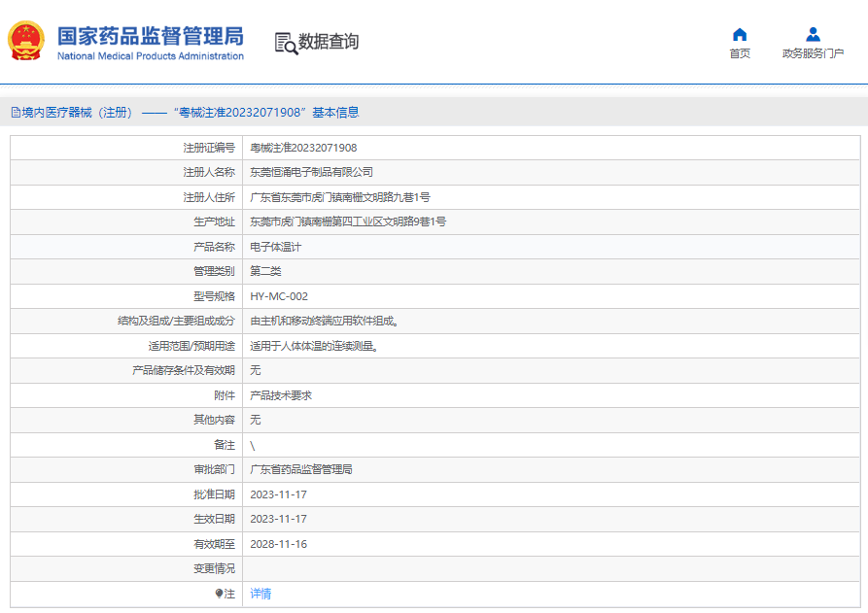
Task: Select product name 电子体温计
Action: click(276, 247)
